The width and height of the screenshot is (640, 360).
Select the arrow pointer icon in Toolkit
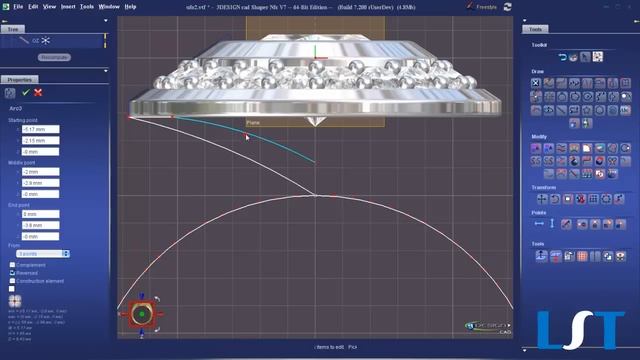coord(585,57)
